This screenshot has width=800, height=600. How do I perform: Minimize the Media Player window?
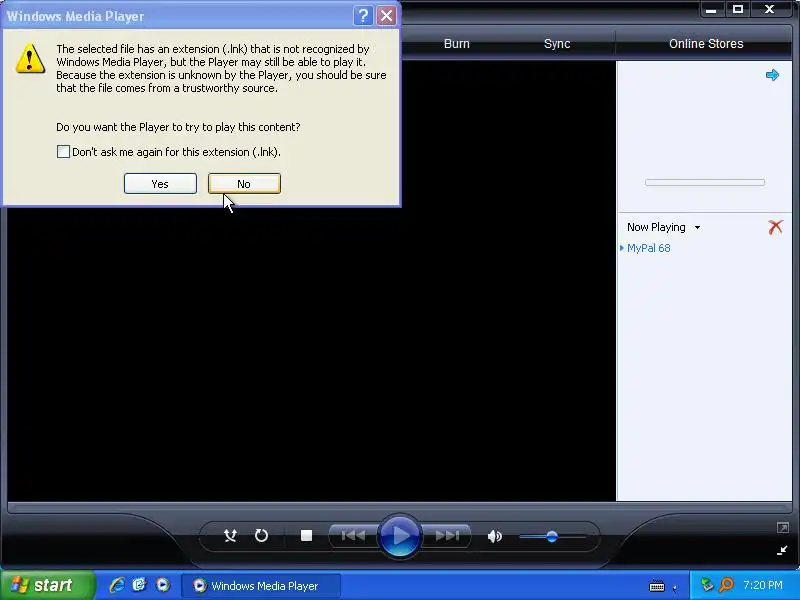(711, 10)
